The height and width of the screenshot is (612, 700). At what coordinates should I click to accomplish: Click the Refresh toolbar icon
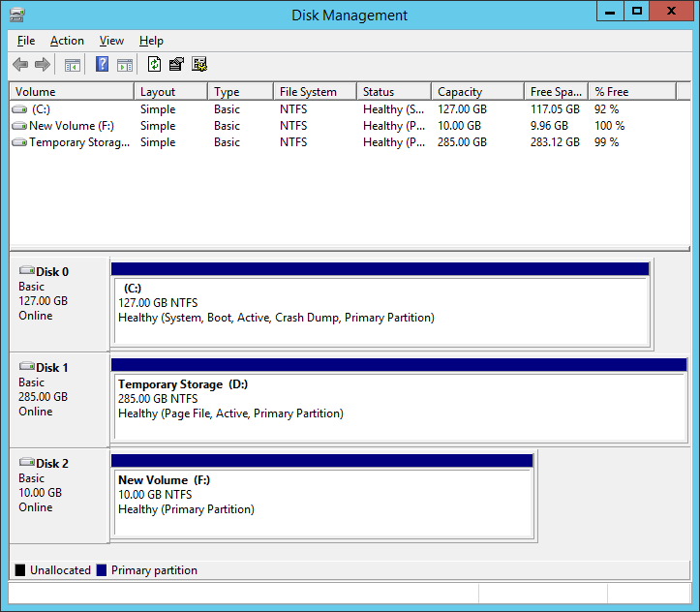(155, 64)
